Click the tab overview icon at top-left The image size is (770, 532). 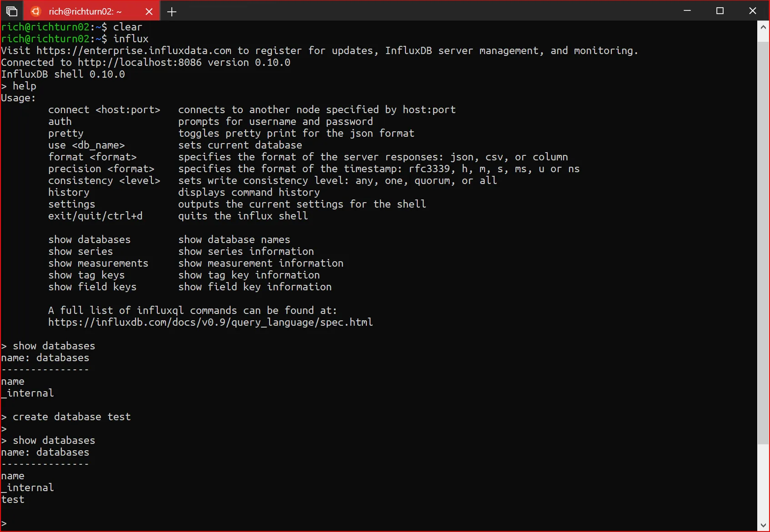12,11
